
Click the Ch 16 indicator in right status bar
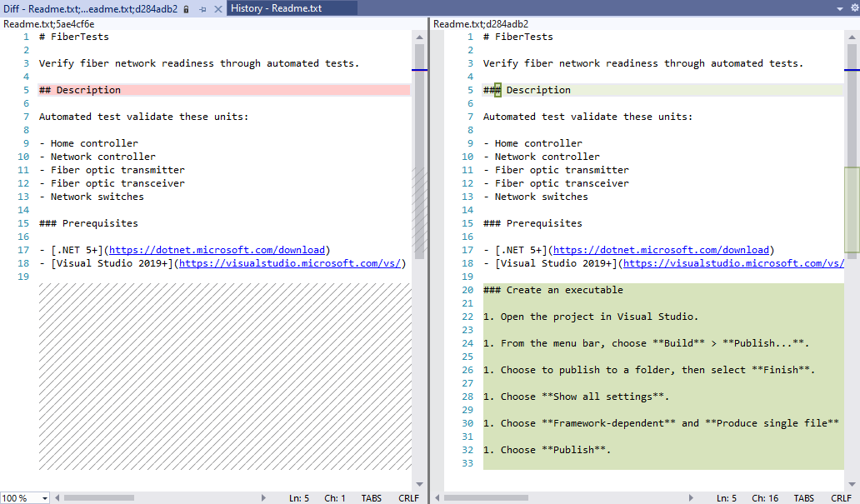(765, 497)
